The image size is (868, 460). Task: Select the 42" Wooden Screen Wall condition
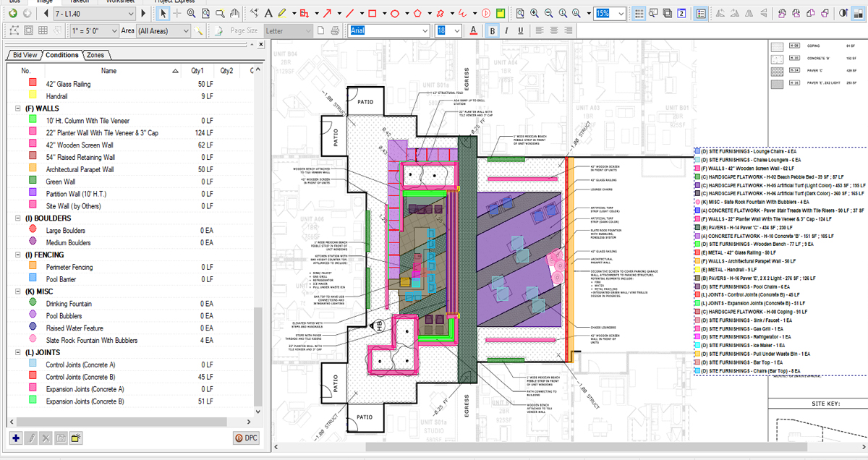(130, 145)
